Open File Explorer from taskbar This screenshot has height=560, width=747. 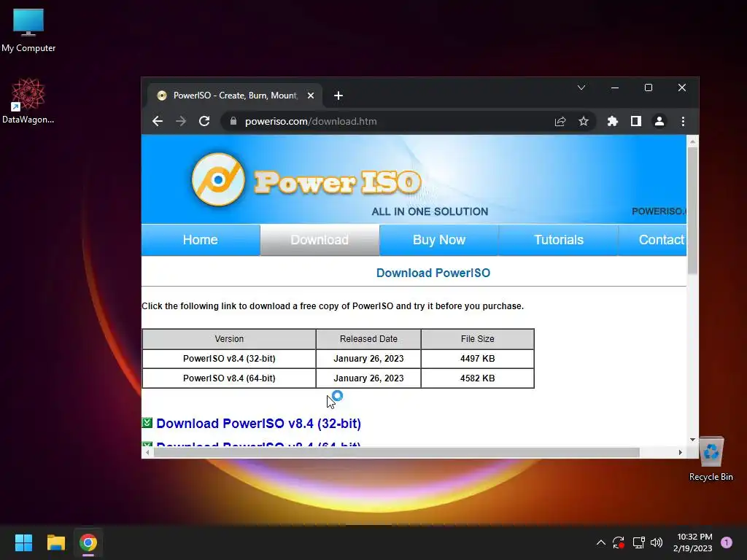click(55, 542)
